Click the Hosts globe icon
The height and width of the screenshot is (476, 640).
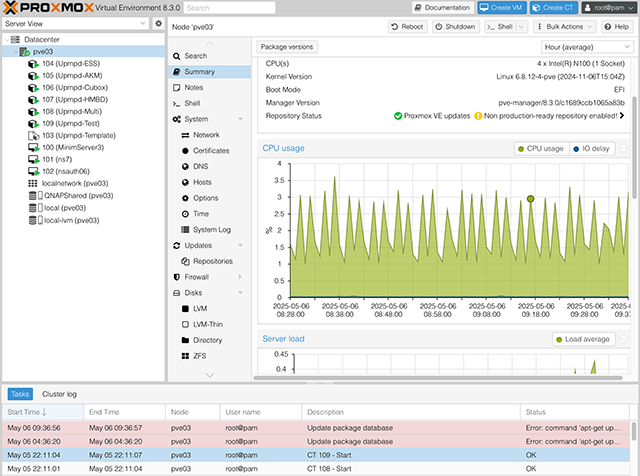[185, 182]
